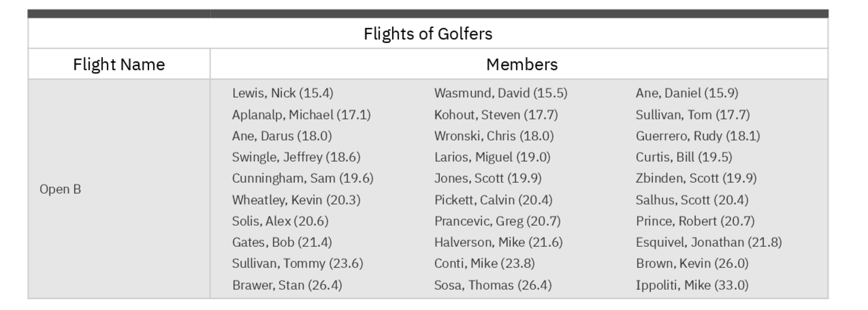Click Swingle, Jeffrey (18.6) entry
Viewport: 868px width, 310px height.
pos(296,157)
